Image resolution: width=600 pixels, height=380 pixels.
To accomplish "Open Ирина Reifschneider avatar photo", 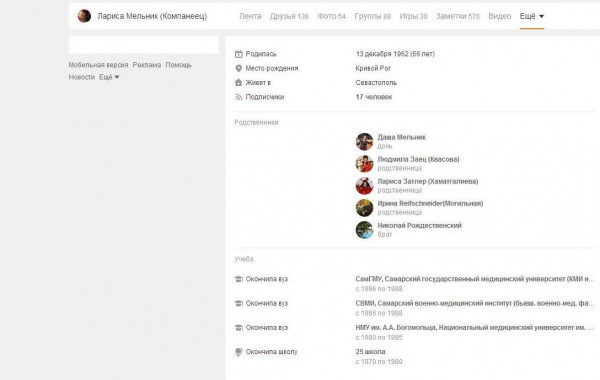I will tap(364, 208).
